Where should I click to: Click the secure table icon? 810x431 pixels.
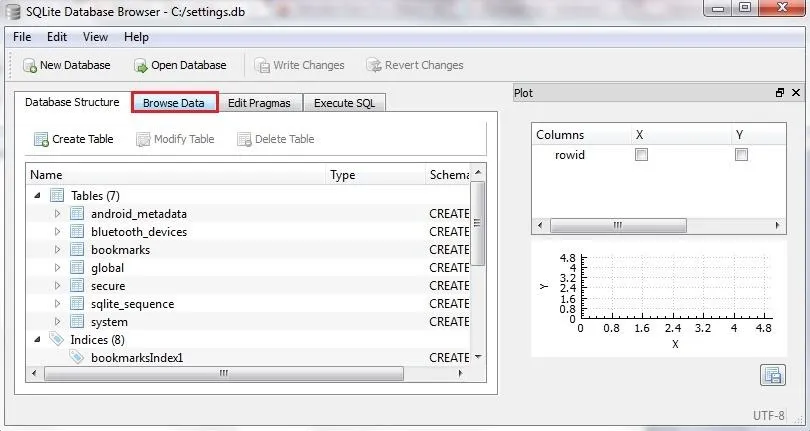(x=77, y=286)
